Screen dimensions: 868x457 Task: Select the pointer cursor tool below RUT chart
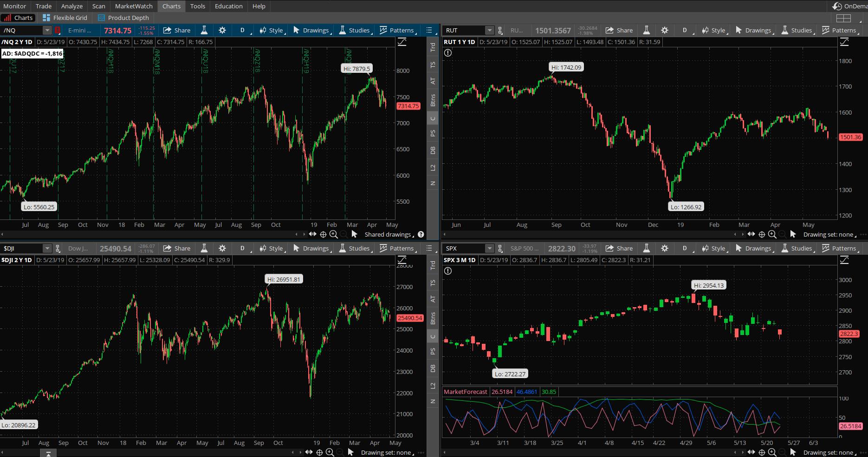[793, 234]
